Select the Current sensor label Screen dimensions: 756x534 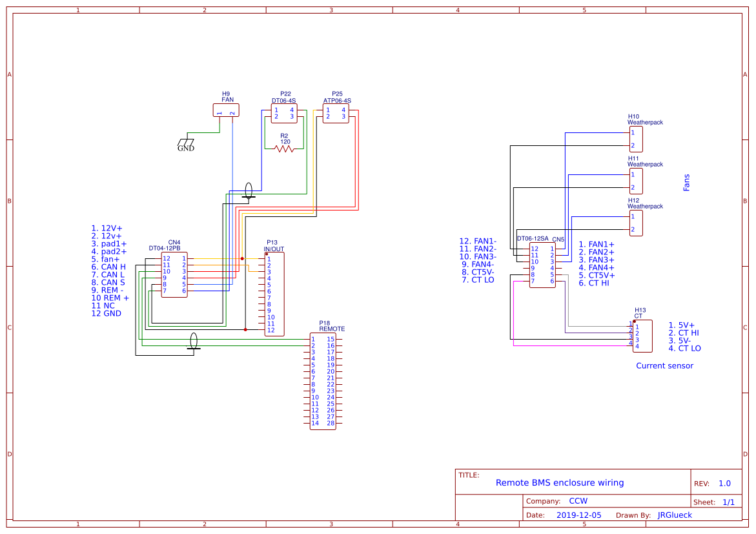664,365
